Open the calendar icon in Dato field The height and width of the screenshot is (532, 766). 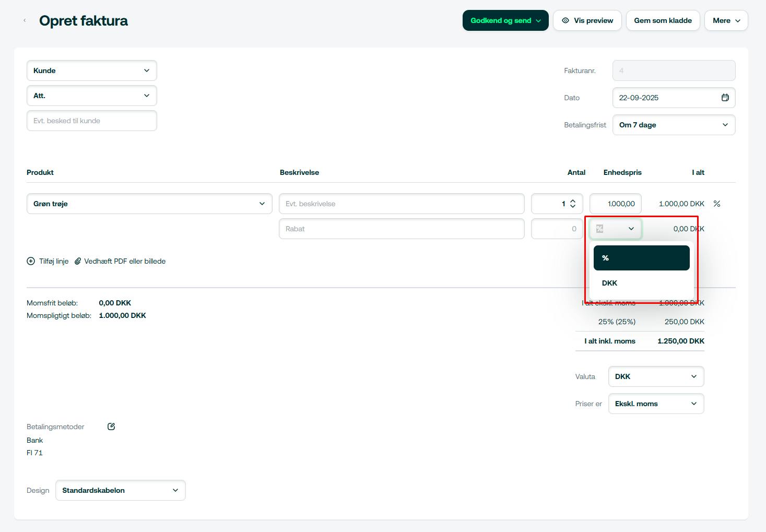[x=725, y=98]
